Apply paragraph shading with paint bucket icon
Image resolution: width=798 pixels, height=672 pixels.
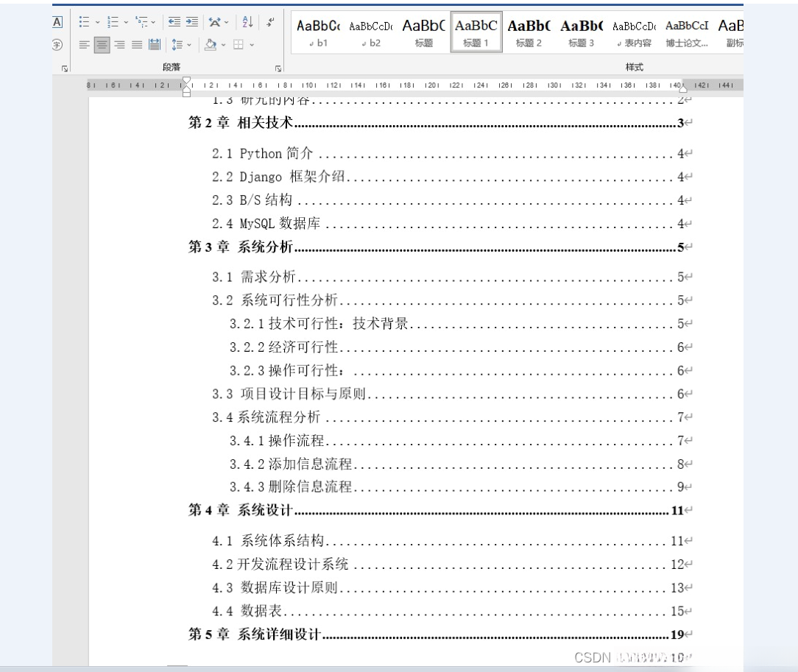[x=212, y=45]
